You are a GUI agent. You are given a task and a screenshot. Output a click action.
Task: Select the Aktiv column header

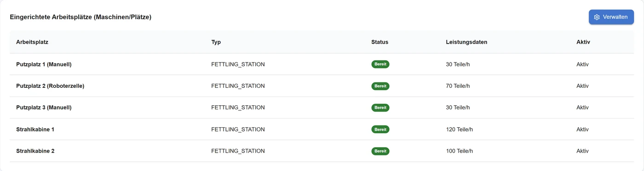click(x=583, y=42)
